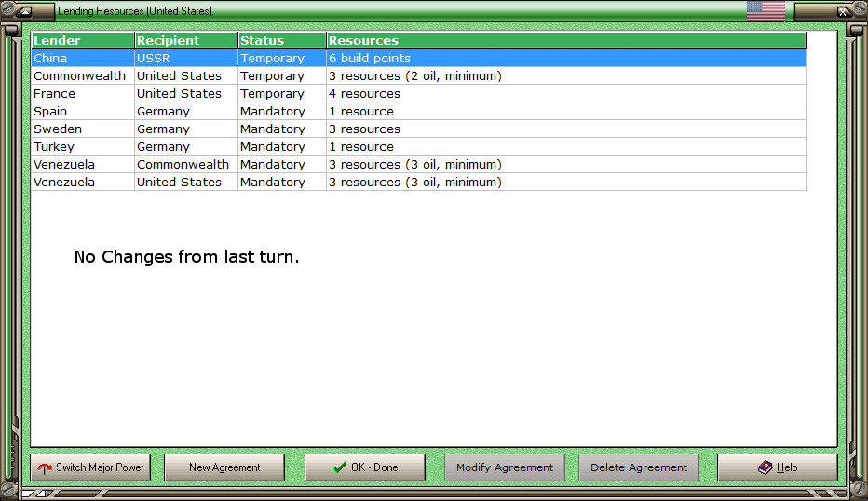The height and width of the screenshot is (501, 868).
Task: Click Turkey's '1 resource' cell
Action: point(565,147)
